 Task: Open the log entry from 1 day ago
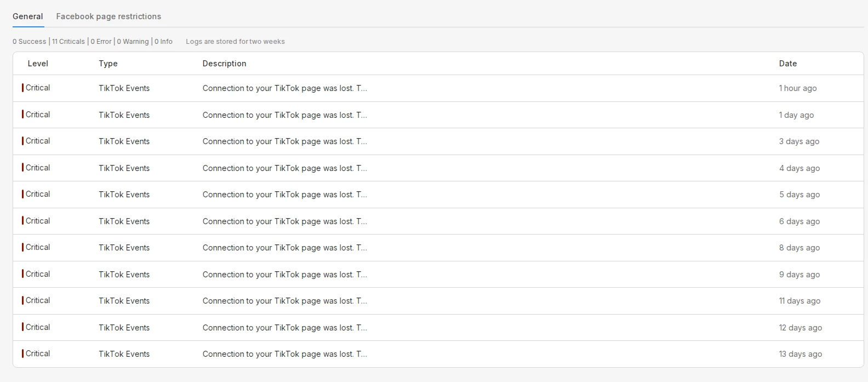284,115
